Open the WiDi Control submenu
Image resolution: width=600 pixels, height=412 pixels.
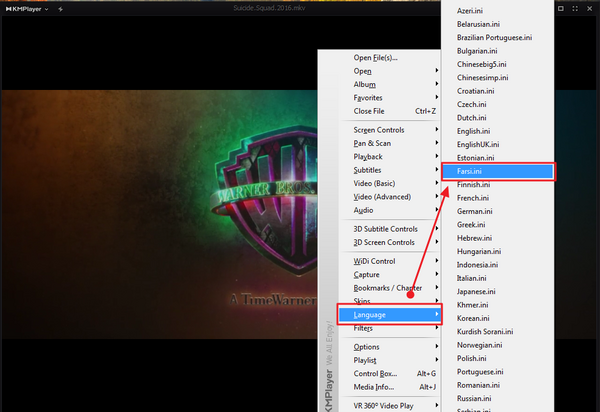click(x=390, y=261)
